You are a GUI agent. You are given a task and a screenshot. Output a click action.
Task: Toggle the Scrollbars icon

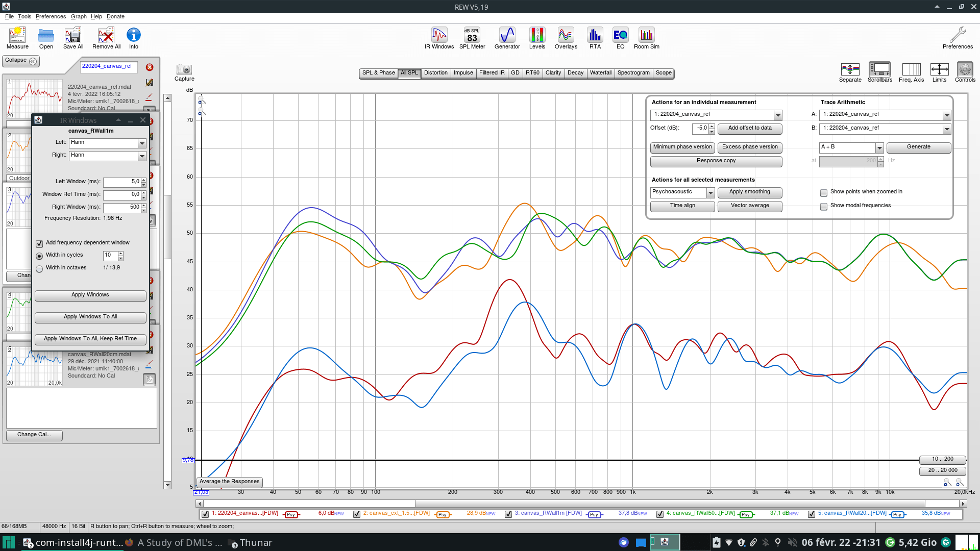880,72
